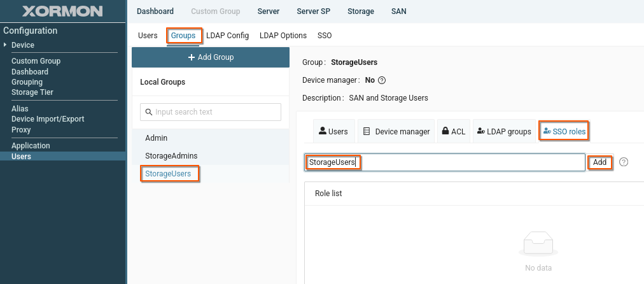Select the StorageAdmins group
This screenshot has height=284, width=644.
pyautogui.click(x=171, y=155)
